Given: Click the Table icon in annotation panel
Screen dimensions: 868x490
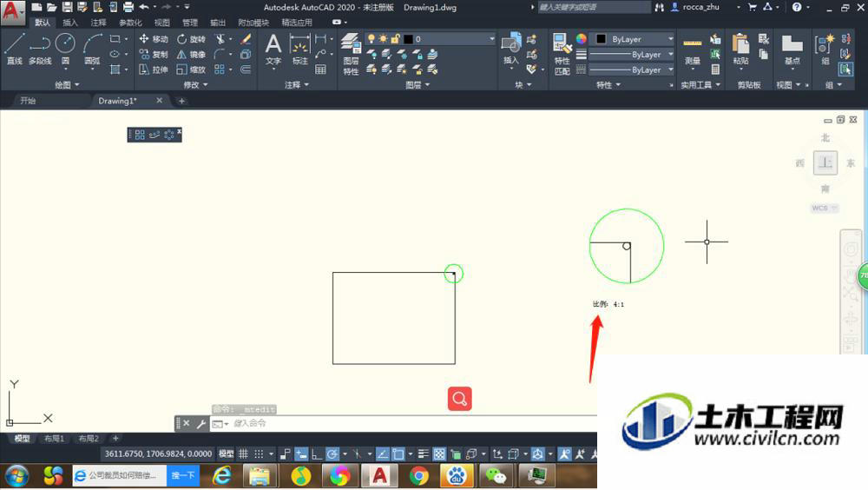Looking at the screenshot, I should (320, 70).
